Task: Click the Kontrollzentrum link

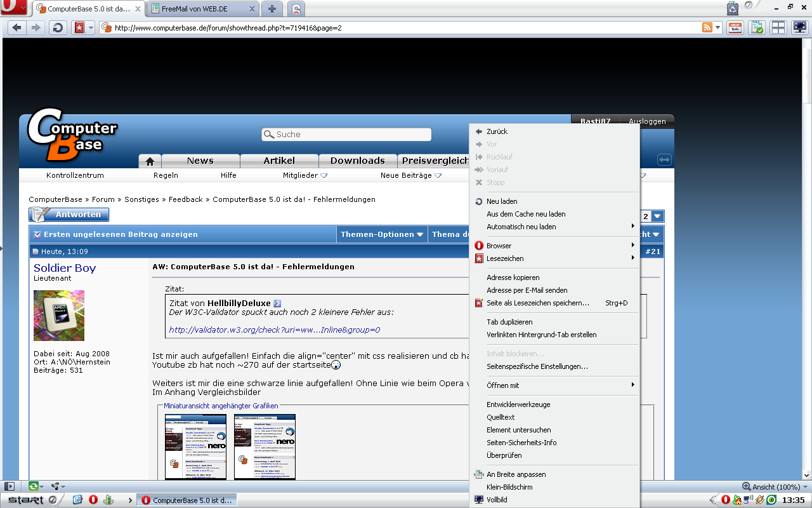Action: click(75, 175)
